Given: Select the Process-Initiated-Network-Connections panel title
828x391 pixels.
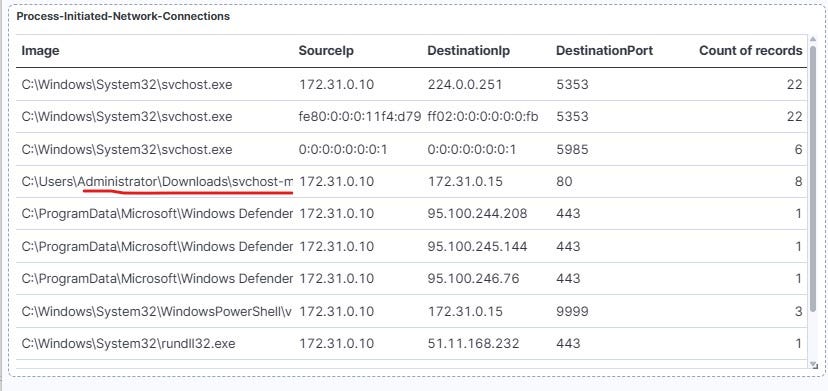Looking at the screenshot, I should click(123, 16).
